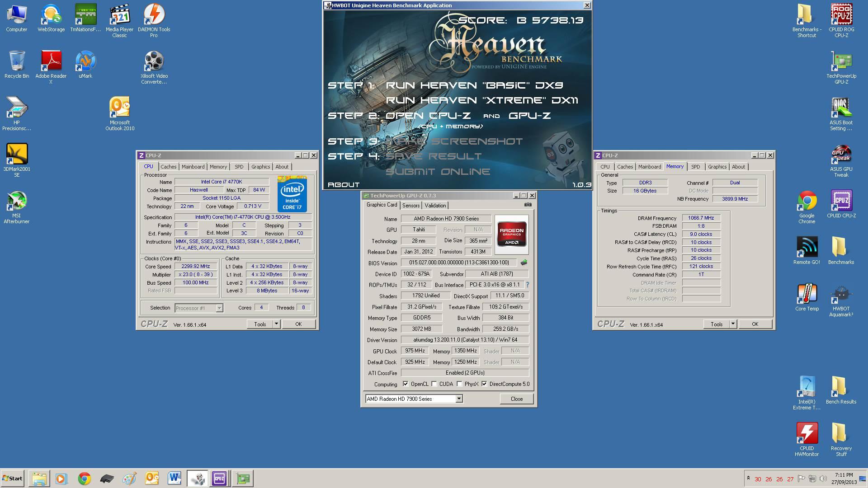
Task: Open ASUS GPU Tweak shortcut
Action: [841, 160]
